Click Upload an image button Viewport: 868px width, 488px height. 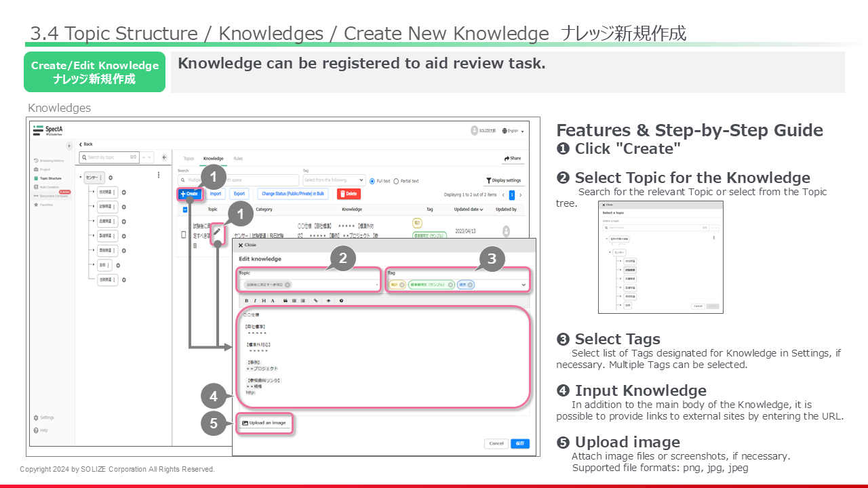click(x=264, y=423)
